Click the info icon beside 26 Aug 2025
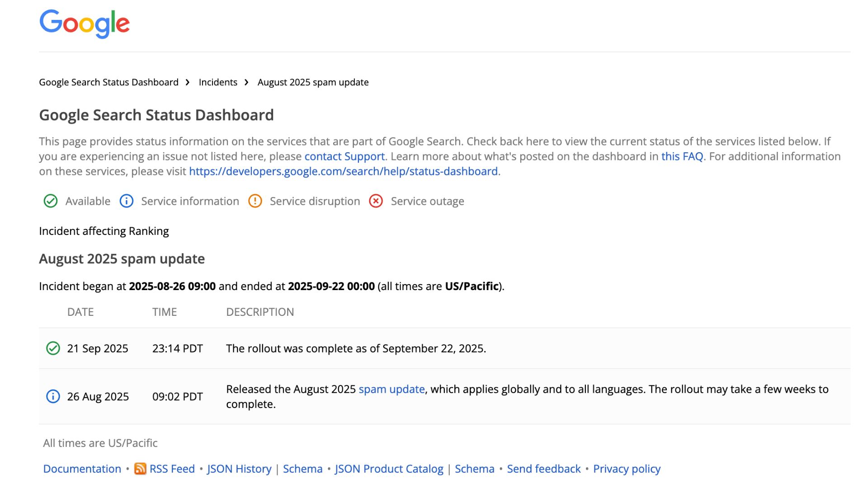868x488 pixels. coord(53,397)
